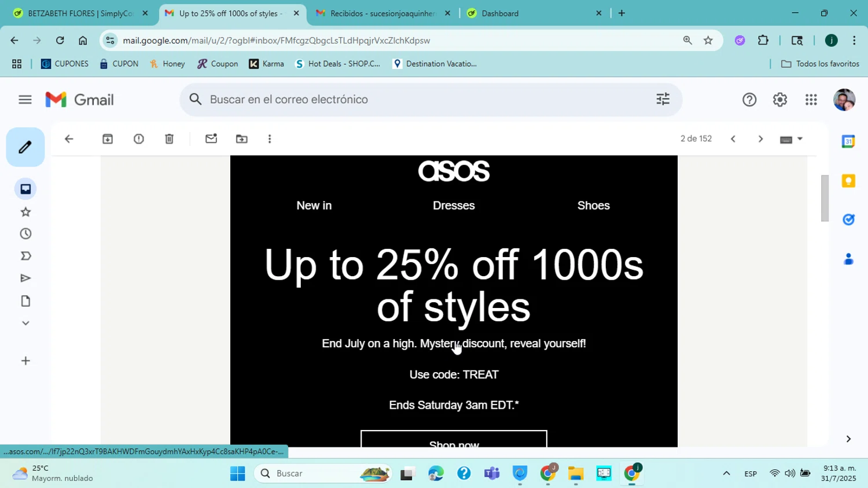Viewport: 868px width, 488px height.
Task: Open Starred messages in the sidebar
Action: pos(25,212)
